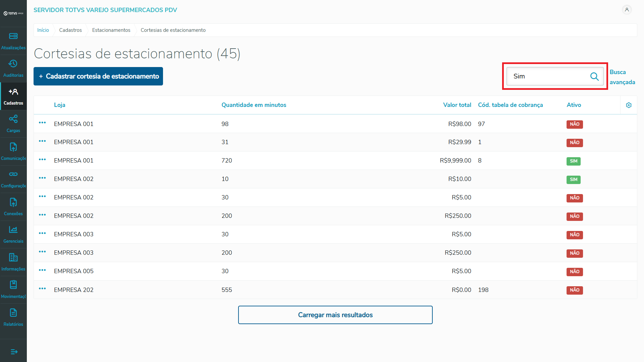Expand the sidebar with arrow icon
Viewport: 644px width, 362px height.
click(x=14, y=352)
